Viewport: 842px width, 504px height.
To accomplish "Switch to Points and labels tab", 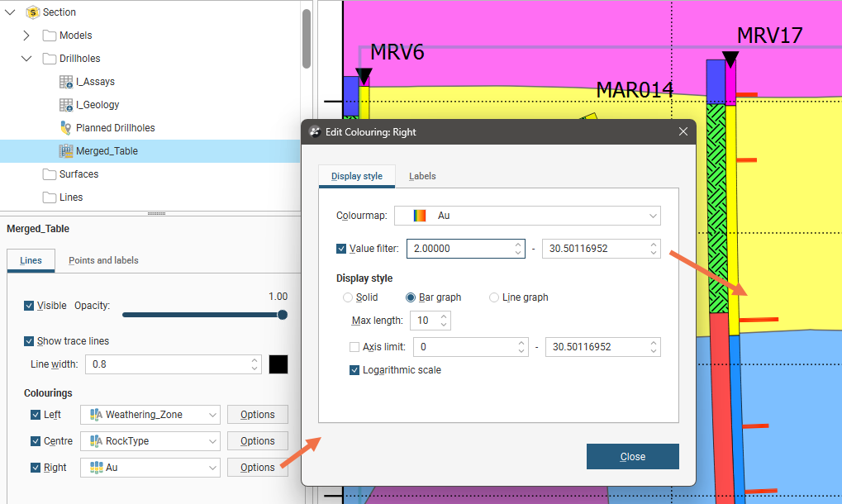I will [103, 260].
